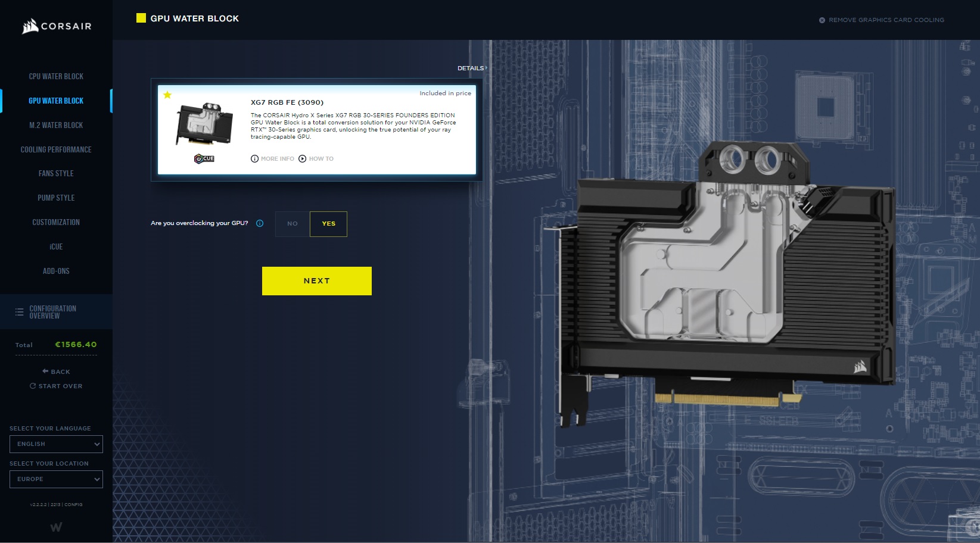Click the total price €1566.40
The height and width of the screenshot is (543, 980).
pos(76,345)
